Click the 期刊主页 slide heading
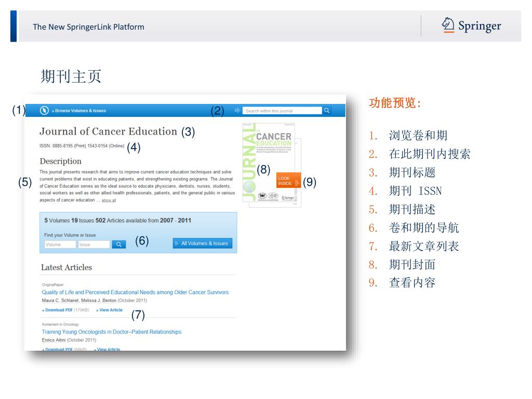Screen dimensions: 532x399 71,76
